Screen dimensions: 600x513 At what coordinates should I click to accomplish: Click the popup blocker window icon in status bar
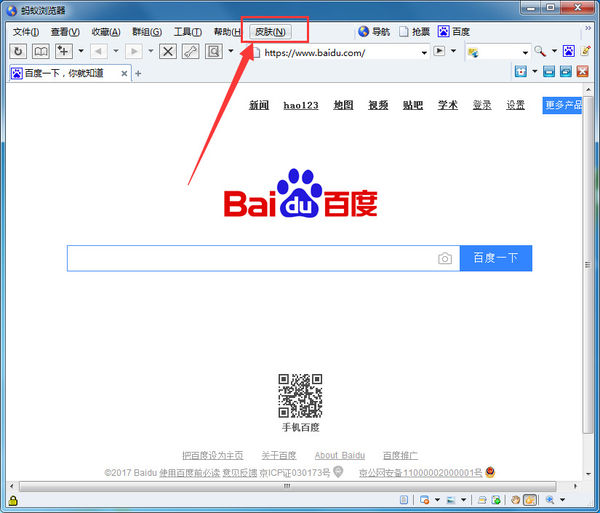(x=424, y=500)
